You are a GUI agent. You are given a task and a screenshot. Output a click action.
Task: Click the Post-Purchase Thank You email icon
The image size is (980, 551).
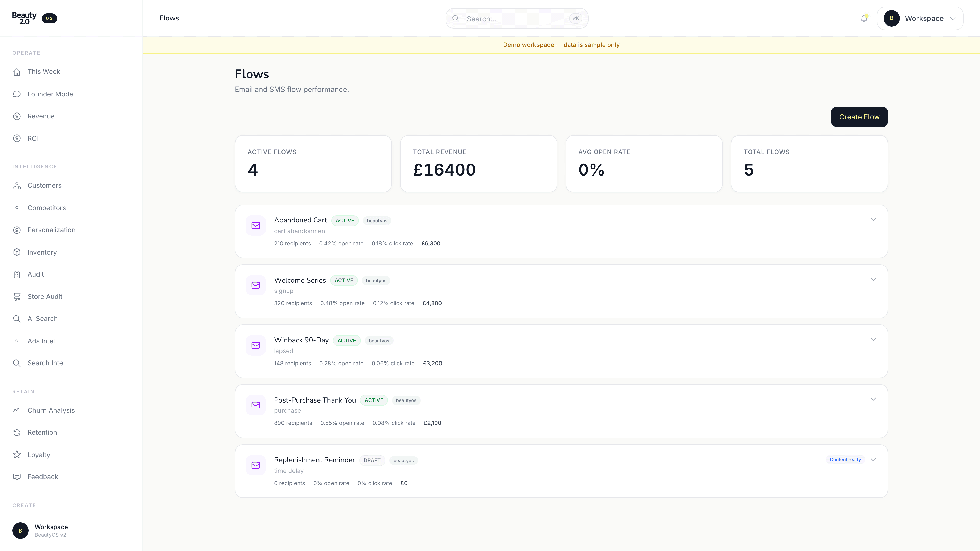pyautogui.click(x=256, y=405)
